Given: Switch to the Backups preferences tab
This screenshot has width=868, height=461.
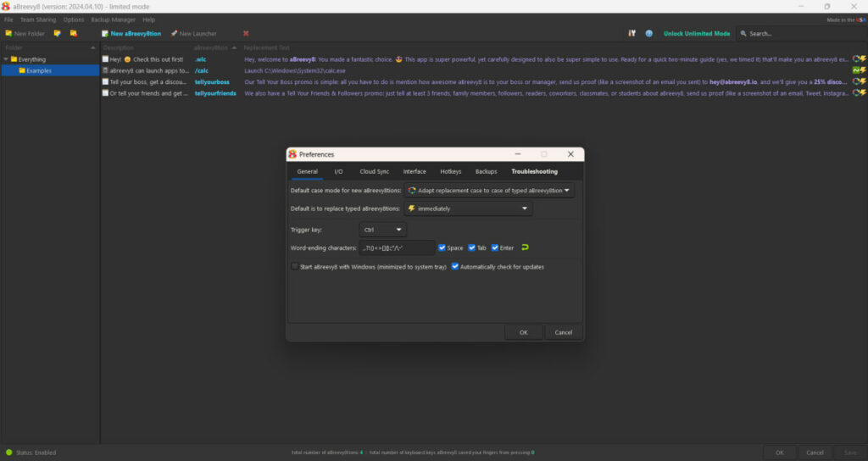Looking at the screenshot, I should point(486,171).
